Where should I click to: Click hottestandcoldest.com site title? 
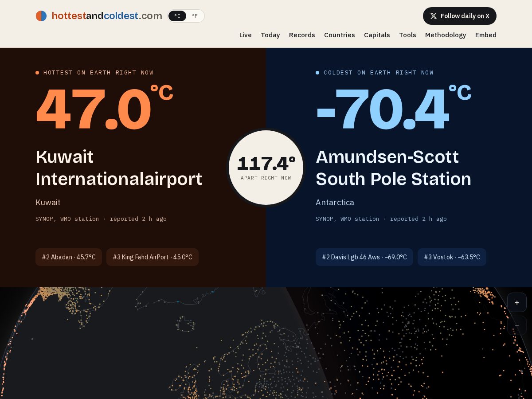[107, 16]
